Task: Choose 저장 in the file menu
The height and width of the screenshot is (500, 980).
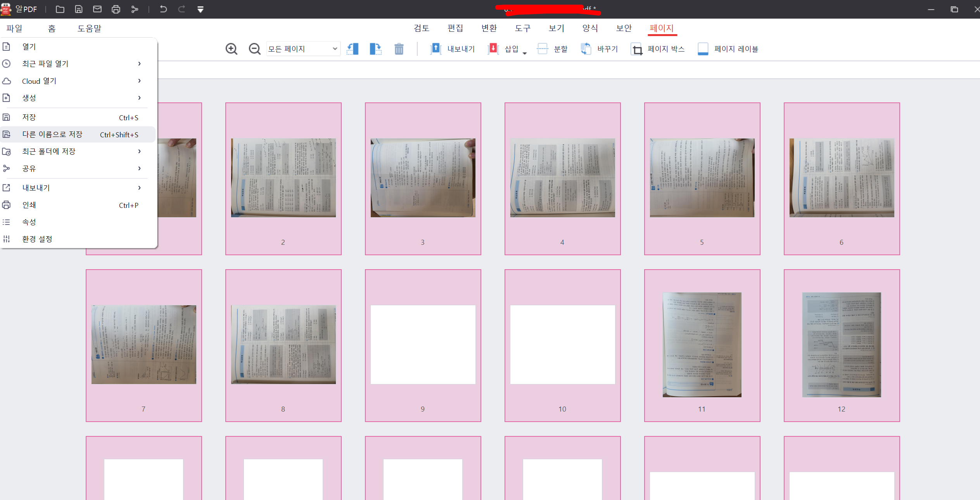Action: (78, 117)
